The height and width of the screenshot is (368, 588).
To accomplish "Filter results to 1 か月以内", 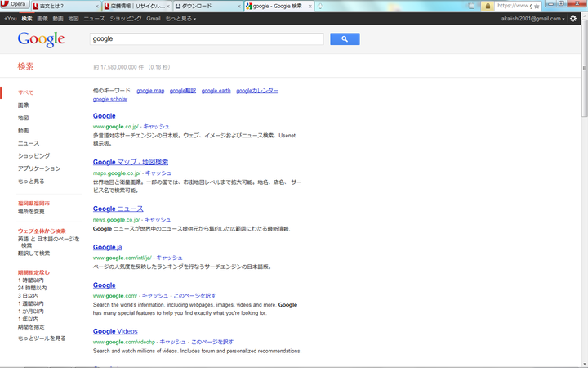I will point(31,312).
